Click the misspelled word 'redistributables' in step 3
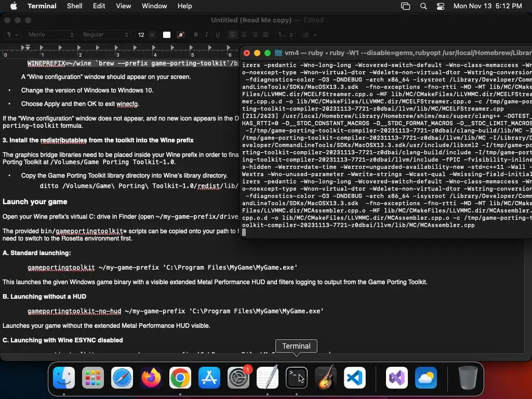532x399 pixels. pyautogui.click(x=63, y=140)
